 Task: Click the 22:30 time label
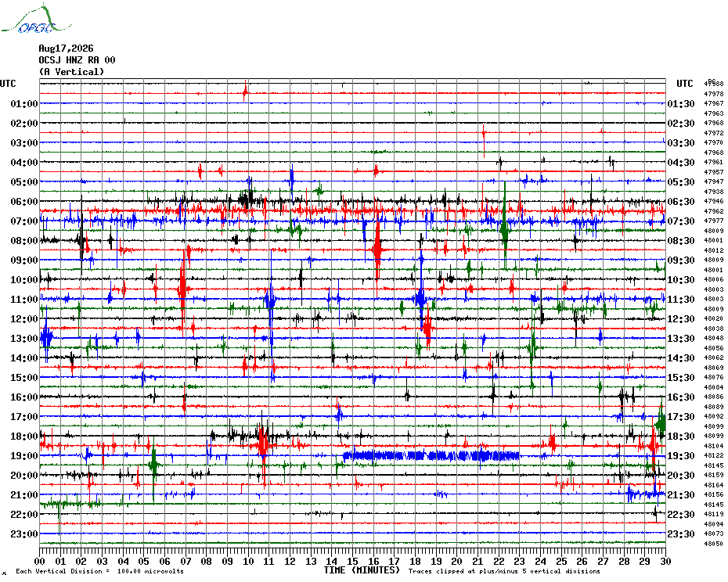(x=681, y=514)
